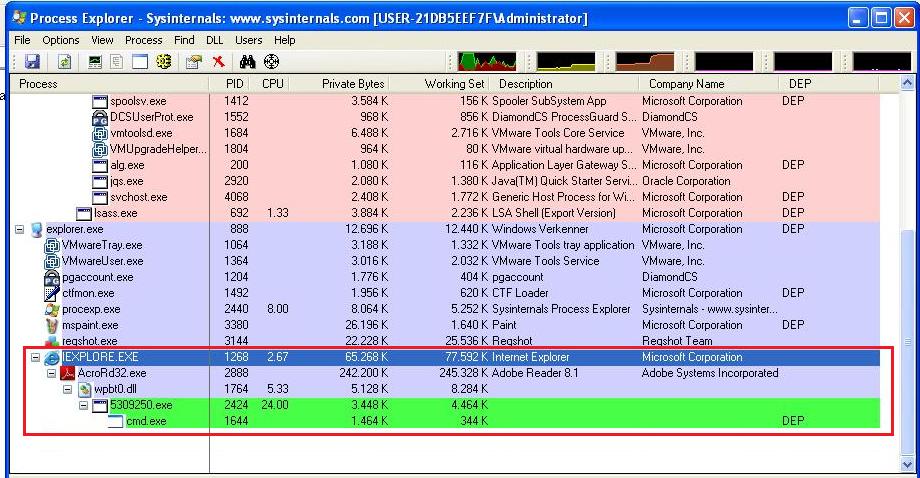Screen dimensions: 920x478
Task: Open the File menu
Action: [x=22, y=40]
